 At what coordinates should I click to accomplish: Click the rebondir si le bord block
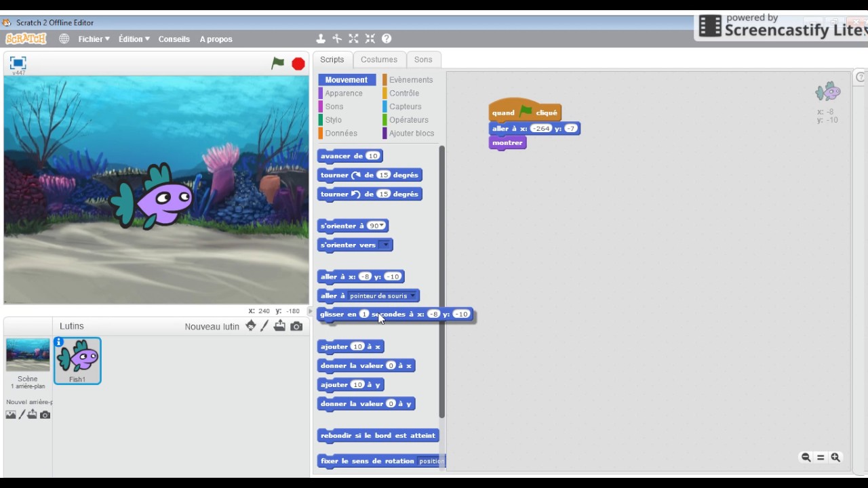(x=378, y=436)
